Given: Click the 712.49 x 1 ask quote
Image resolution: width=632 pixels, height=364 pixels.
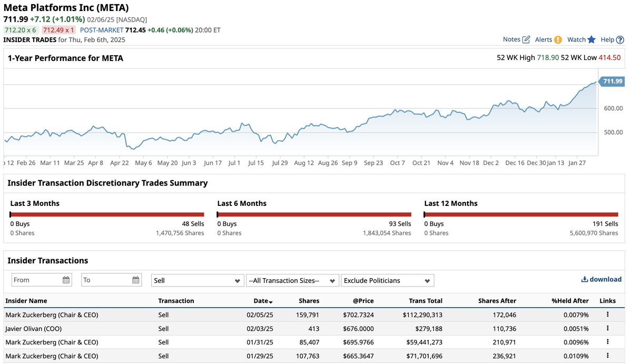Looking at the screenshot, I should (x=58, y=30).
